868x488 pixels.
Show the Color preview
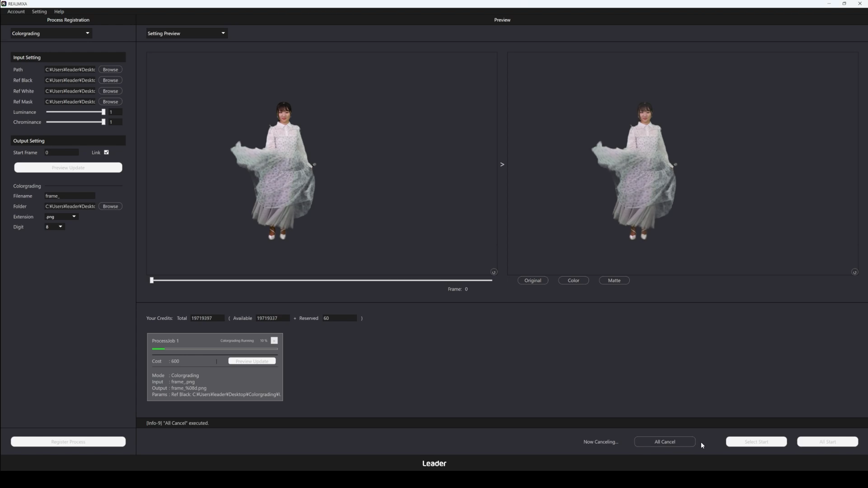(574, 281)
